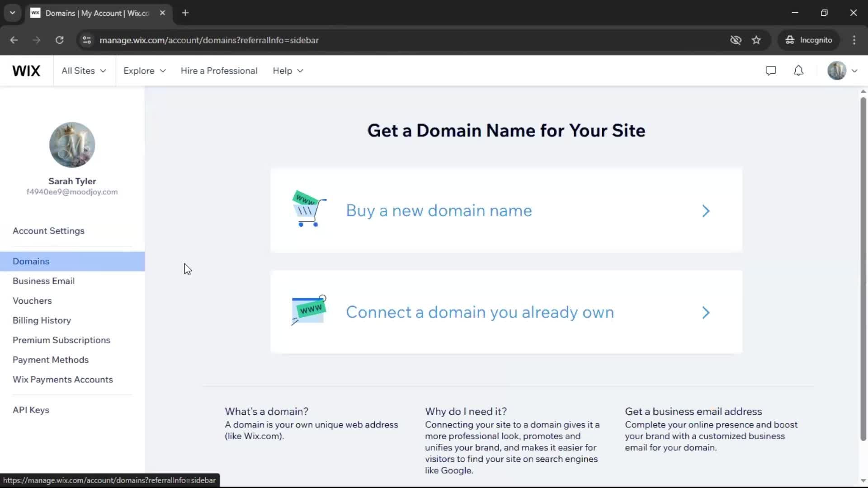Open Business Email in the sidebar

point(43,281)
